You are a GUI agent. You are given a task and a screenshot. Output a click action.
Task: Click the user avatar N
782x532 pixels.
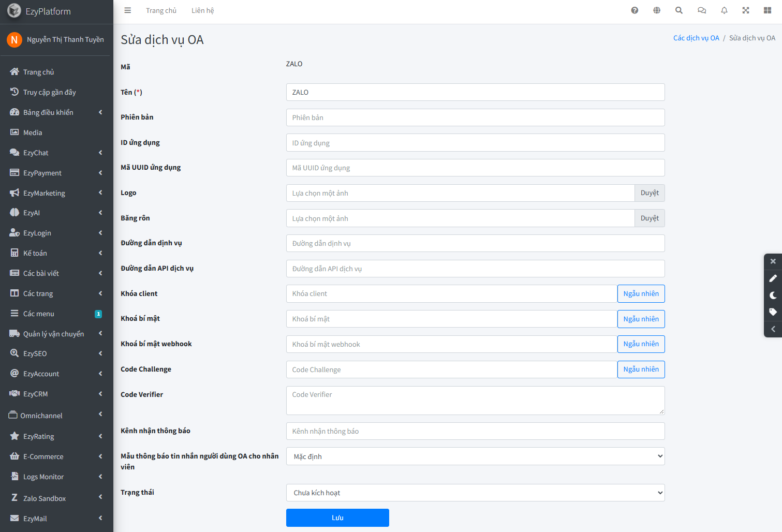(14, 39)
